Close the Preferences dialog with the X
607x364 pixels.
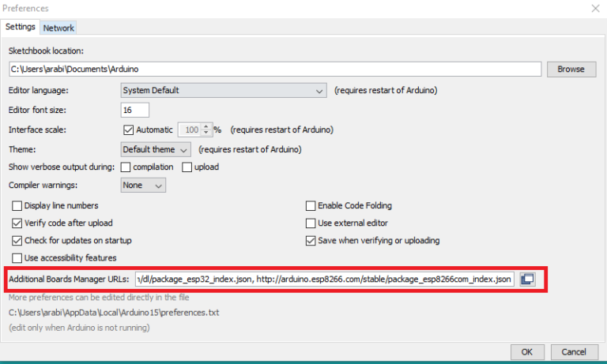[594, 8]
